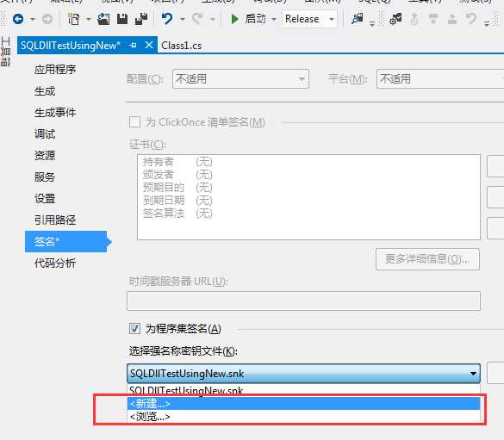The image size is (504, 440).
Task: Click the certificate details list box
Action: (308, 197)
